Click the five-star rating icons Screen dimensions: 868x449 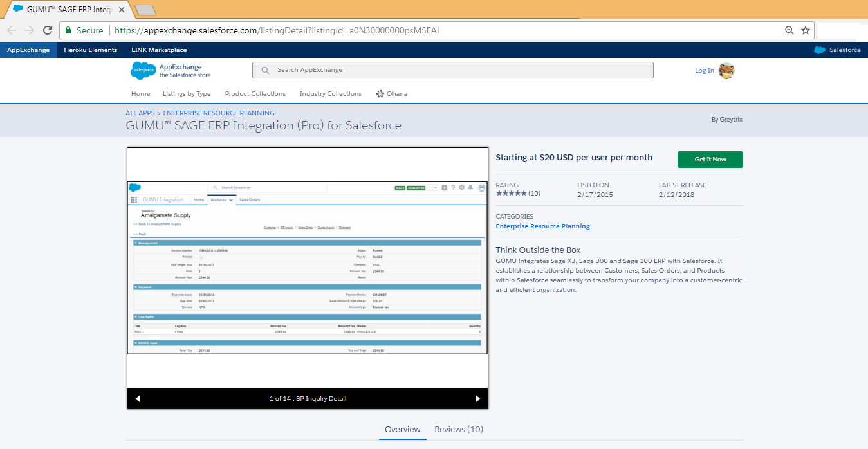[511, 193]
